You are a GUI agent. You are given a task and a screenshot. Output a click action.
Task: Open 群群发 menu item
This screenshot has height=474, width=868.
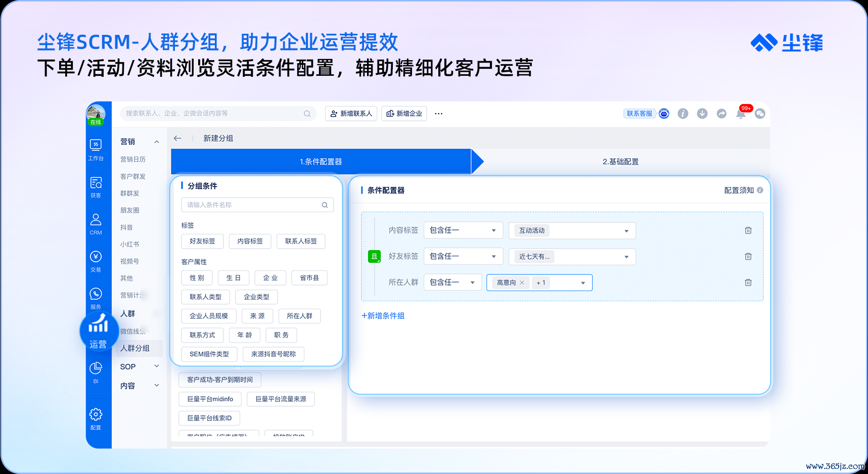(x=130, y=194)
